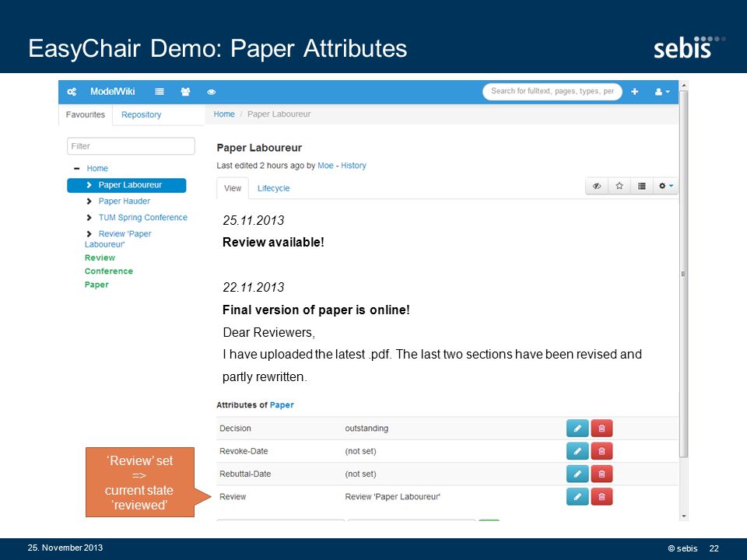The height and width of the screenshot is (560, 747).
Task: Click the green Paper type link in sidebar
Action: click(x=96, y=285)
